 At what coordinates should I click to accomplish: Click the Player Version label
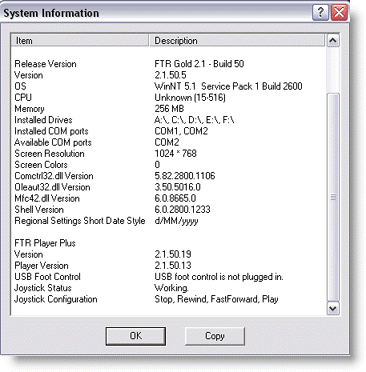coord(41,266)
